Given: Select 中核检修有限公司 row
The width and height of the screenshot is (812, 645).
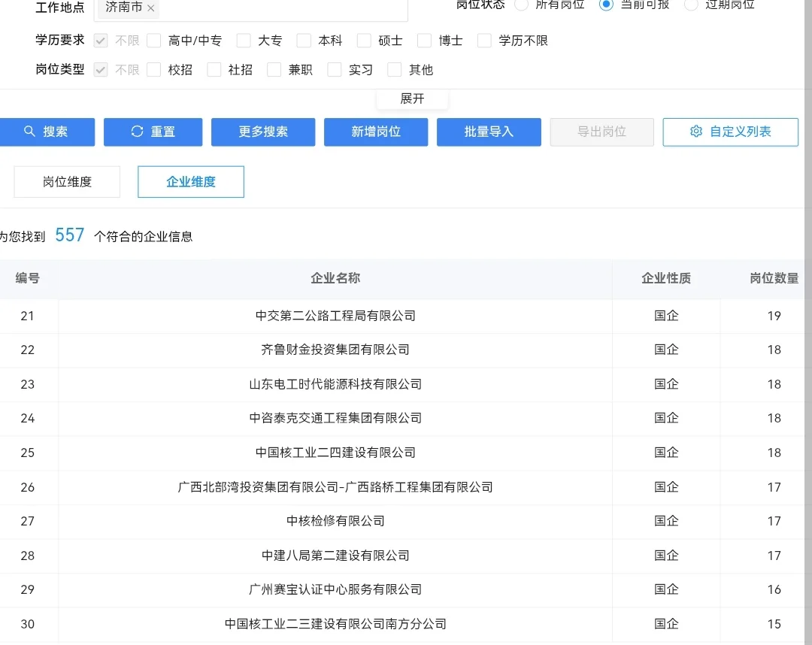Looking at the screenshot, I should (x=401, y=521).
